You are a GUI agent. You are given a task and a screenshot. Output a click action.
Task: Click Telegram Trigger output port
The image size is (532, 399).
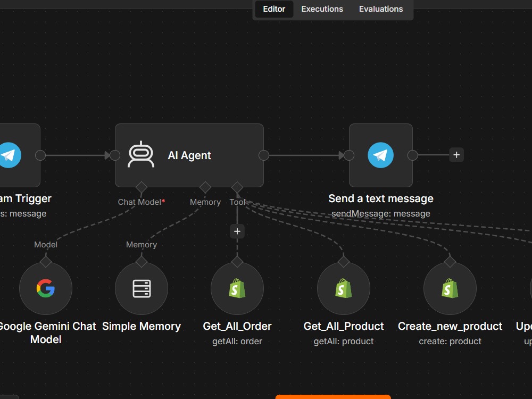pos(40,155)
